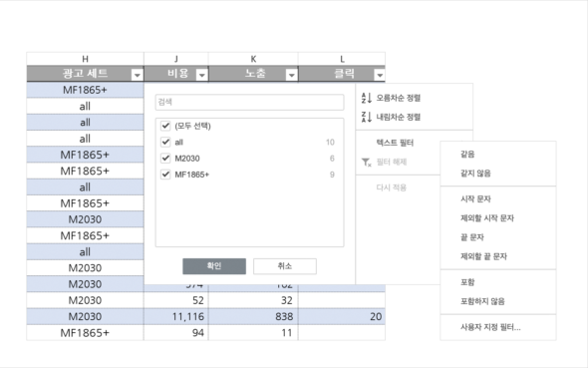This screenshot has width=588, height=368.
Task: Toggle the (모두 선택) checkbox
Action: [x=165, y=126]
